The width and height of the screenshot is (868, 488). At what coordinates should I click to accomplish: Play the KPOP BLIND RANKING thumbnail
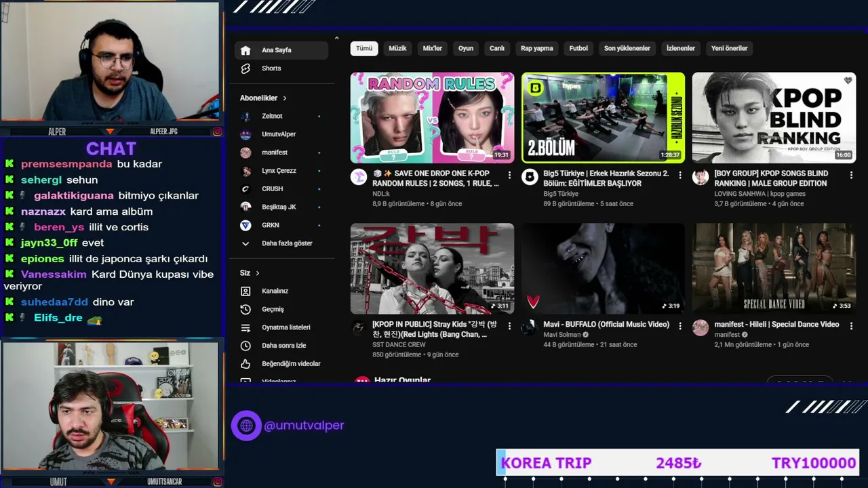click(x=774, y=118)
